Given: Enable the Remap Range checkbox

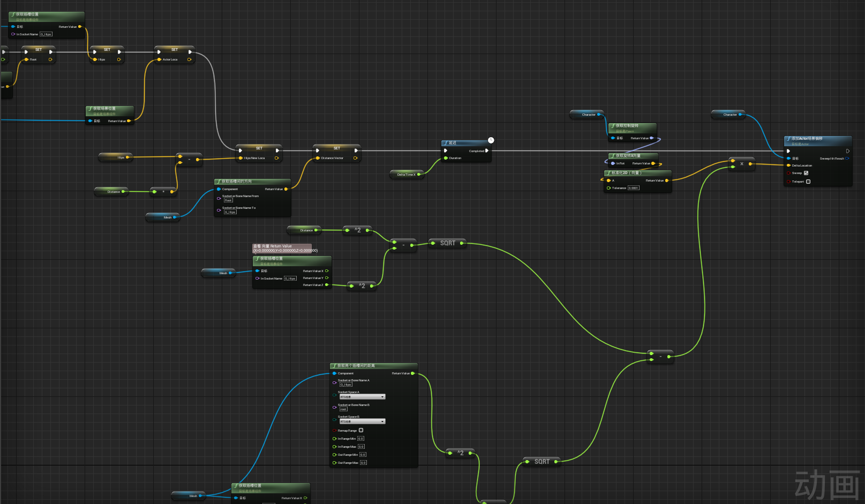Looking at the screenshot, I should coord(361,430).
